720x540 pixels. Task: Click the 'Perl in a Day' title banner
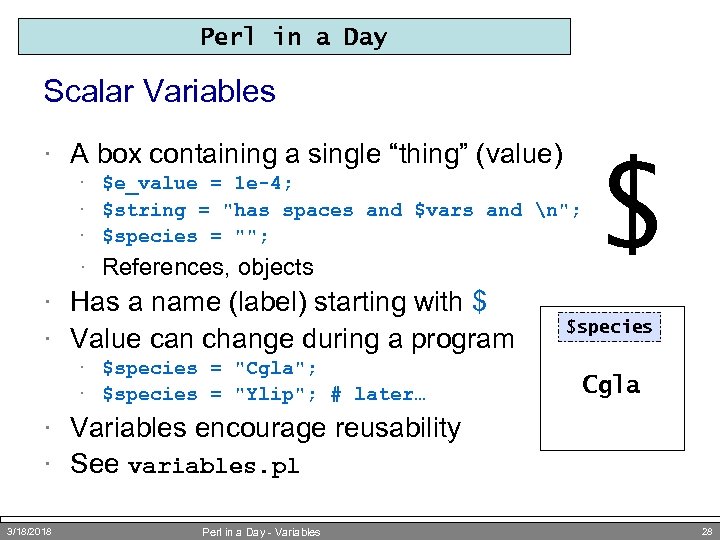click(294, 37)
